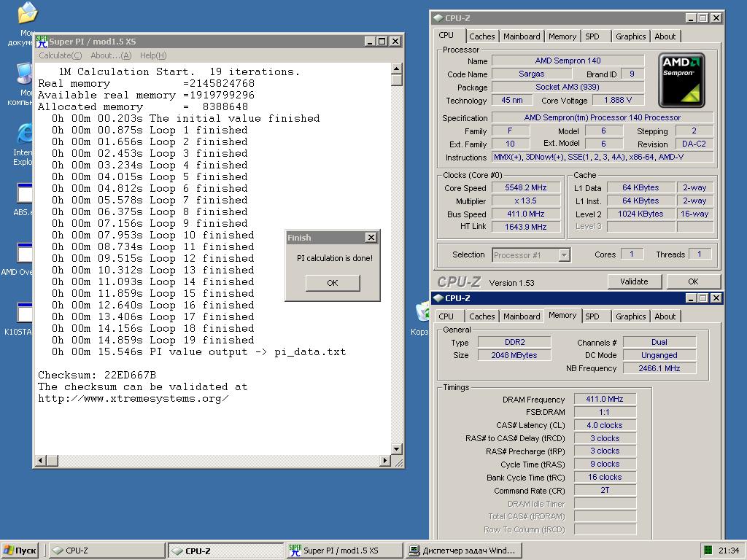The width and height of the screenshot is (747, 560).
Task: Click the taskbar clock showing 21:34
Action: click(x=729, y=551)
